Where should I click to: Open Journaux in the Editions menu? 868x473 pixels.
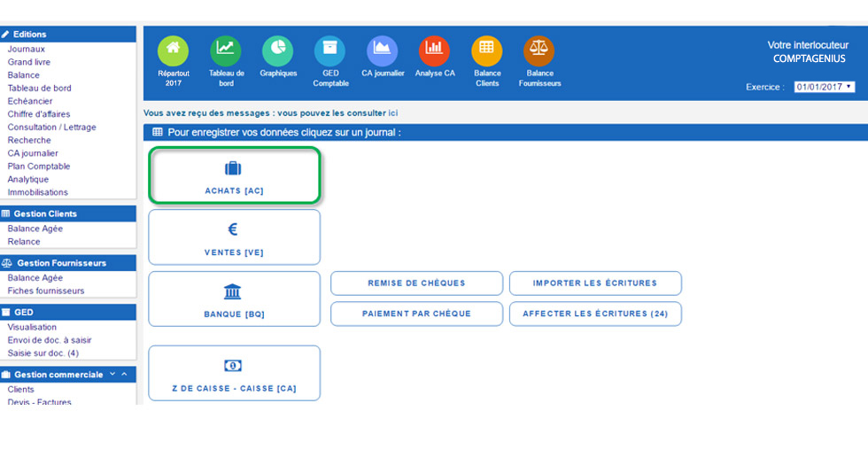(26, 50)
